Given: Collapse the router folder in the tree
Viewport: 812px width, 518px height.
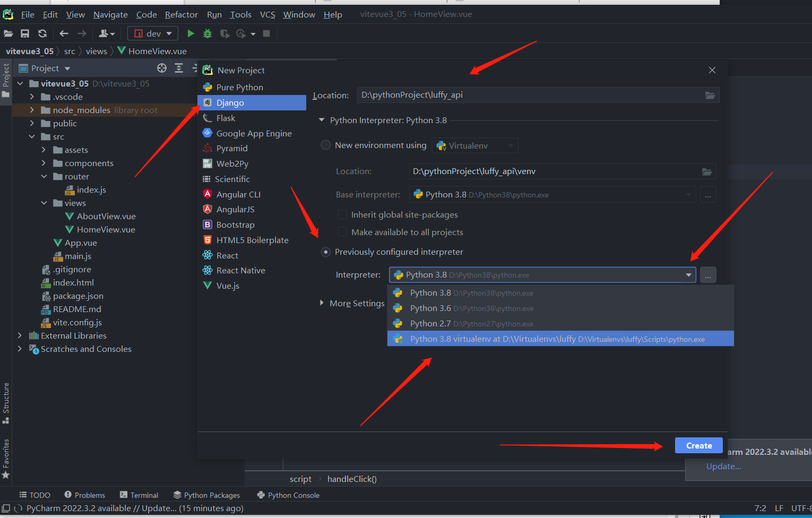Looking at the screenshot, I should point(44,176).
